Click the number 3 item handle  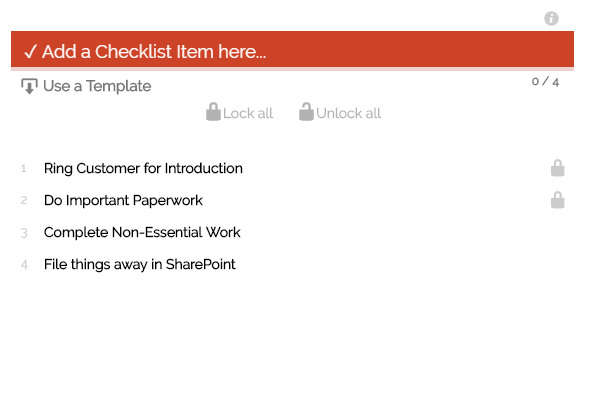pos(24,233)
